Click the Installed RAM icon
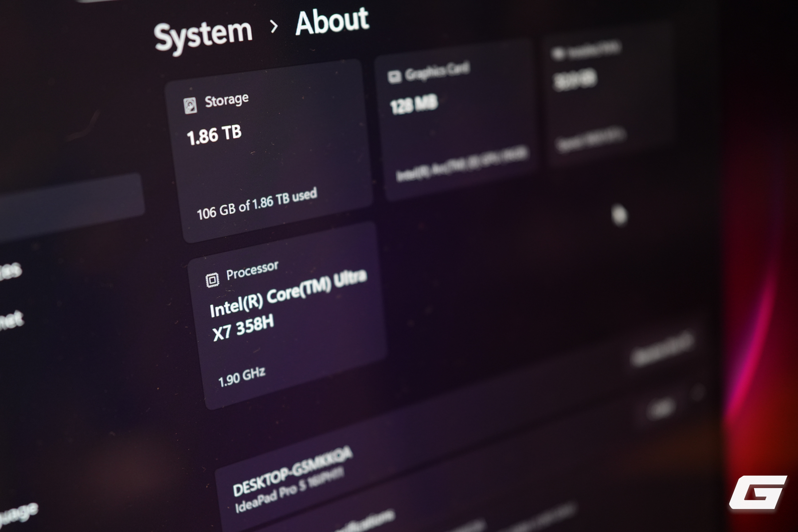The width and height of the screenshot is (798, 532). [558, 54]
